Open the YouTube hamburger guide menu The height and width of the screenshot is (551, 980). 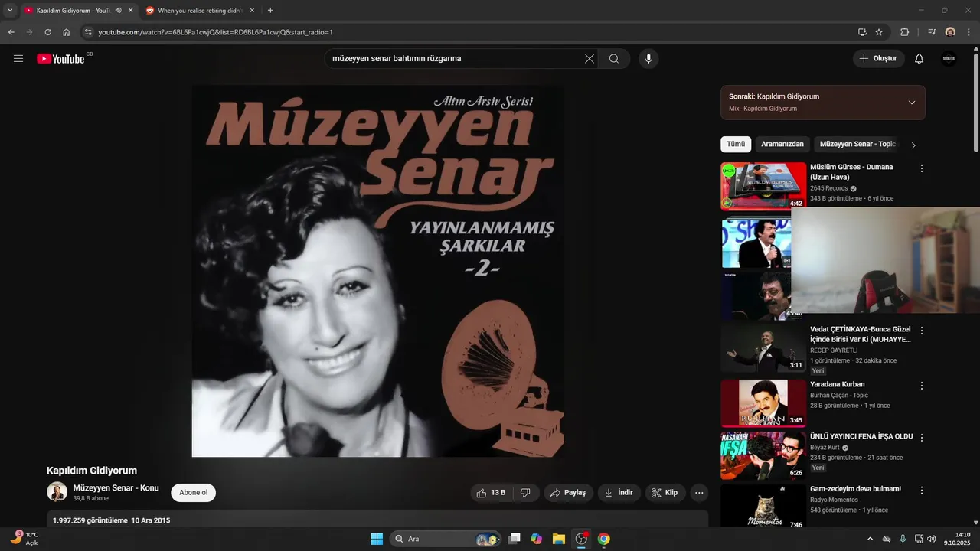click(x=18, y=59)
